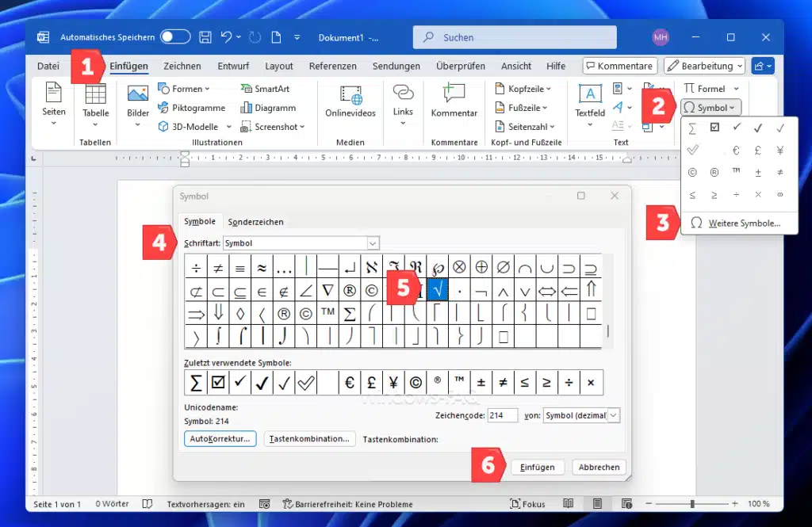Open the Entwurf tab
Viewport: 812px width, 527px height.
233,66
